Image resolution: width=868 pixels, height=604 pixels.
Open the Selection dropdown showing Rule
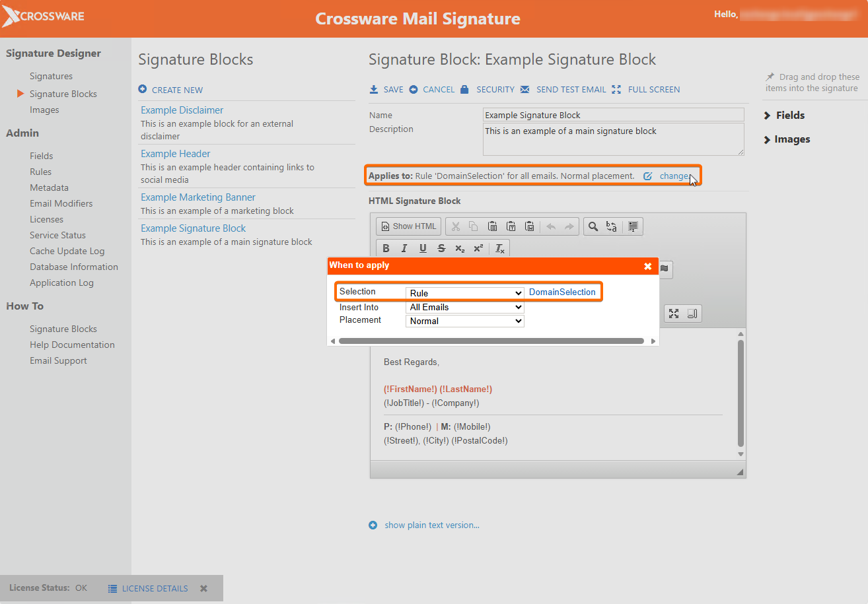click(x=464, y=293)
